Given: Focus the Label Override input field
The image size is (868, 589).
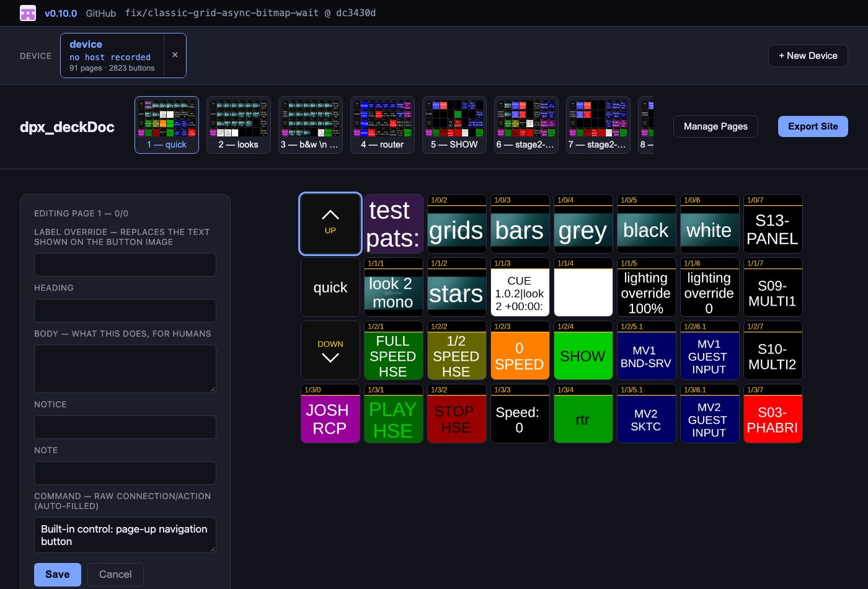Looking at the screenshot, I should coord(125,265).
